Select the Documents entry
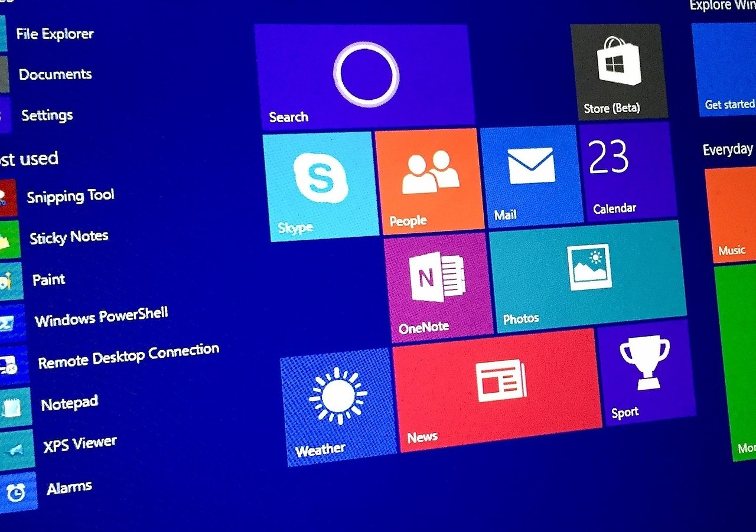The image size is (756, 532). point(56,74)
